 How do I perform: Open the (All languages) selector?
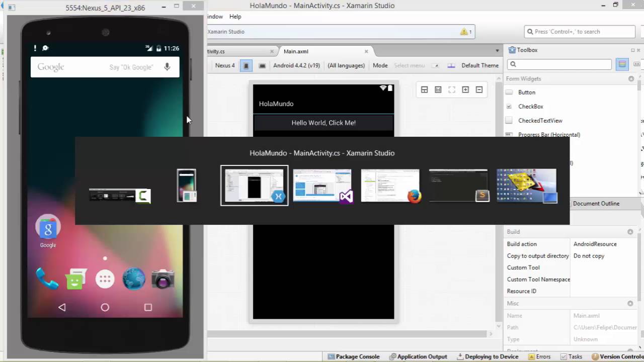click(x=346, y=65)
